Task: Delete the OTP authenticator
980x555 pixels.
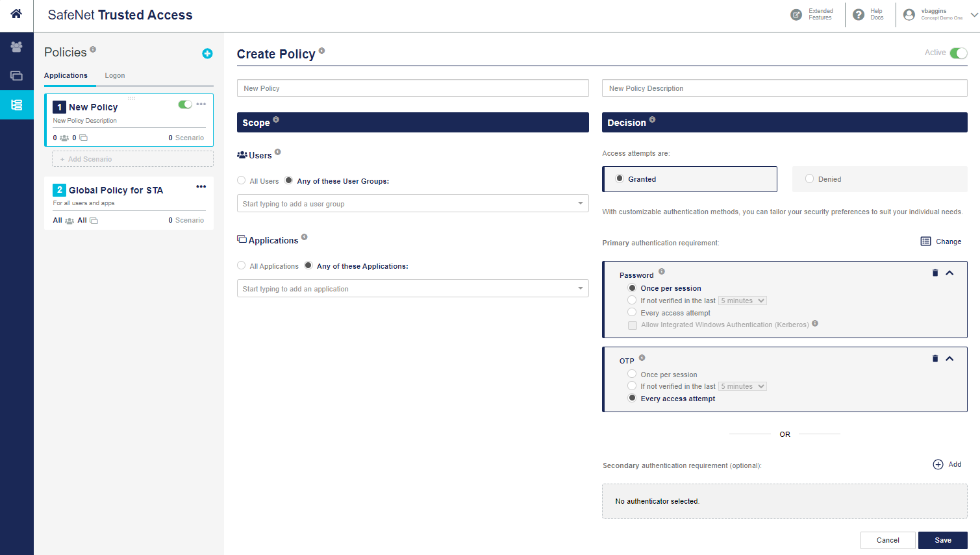Action: pyautogui.click(x=935, y=358)
